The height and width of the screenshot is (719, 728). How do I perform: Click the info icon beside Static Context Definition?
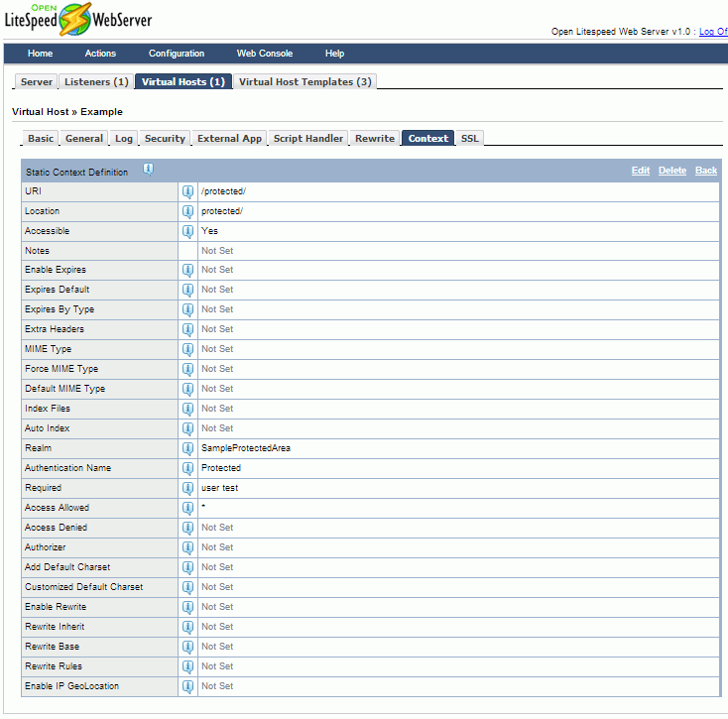(x=148, y=170)
